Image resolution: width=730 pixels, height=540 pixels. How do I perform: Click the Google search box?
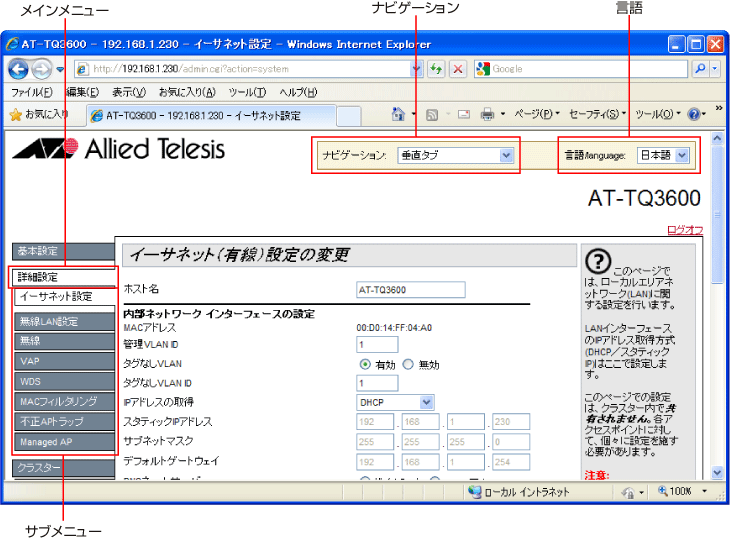(x=581, y=69)
